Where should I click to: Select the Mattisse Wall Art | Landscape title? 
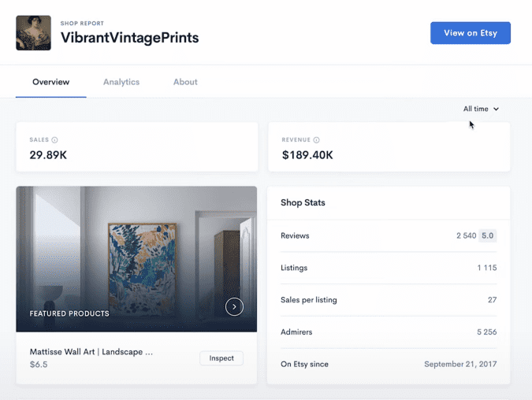(91, 352)
